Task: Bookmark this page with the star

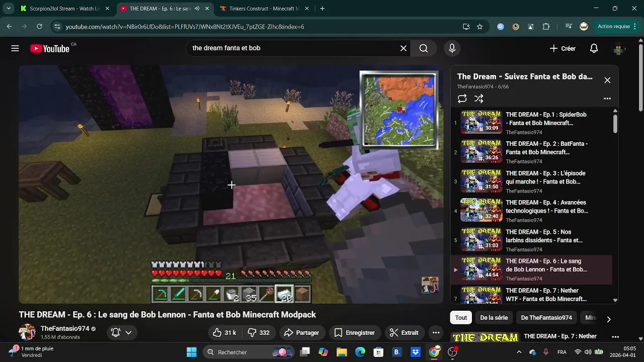Action: point(480,27)
